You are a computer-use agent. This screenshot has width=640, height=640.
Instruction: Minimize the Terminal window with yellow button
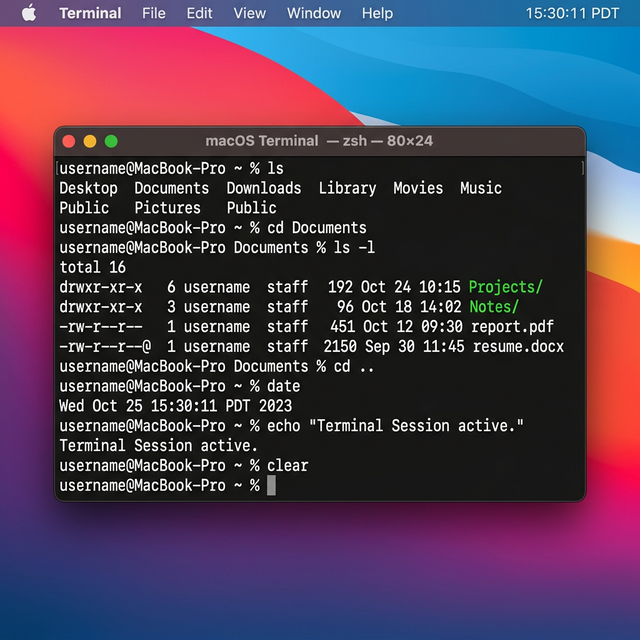pyautogui.click(x=90, y=141)
